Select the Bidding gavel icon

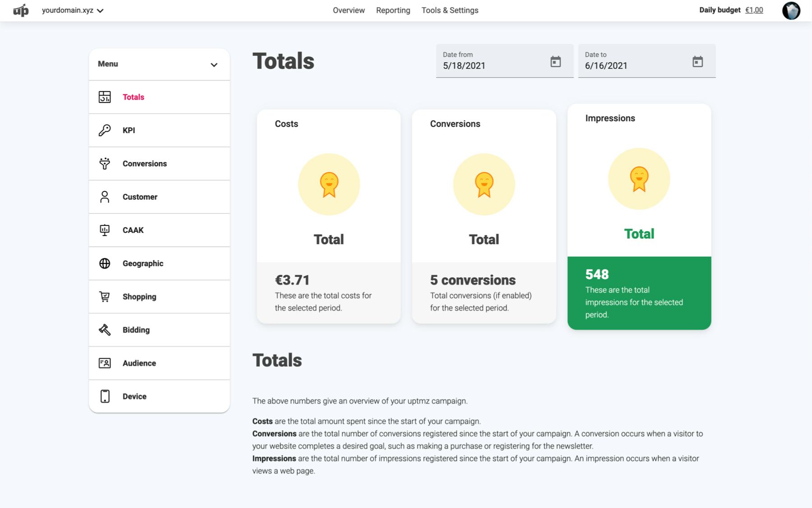coord(105,330)
